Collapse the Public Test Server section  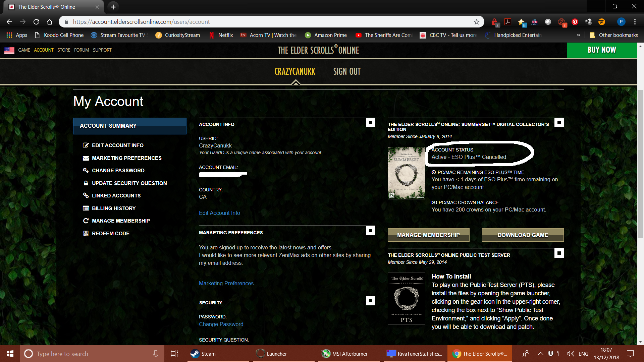click(559, 253)
